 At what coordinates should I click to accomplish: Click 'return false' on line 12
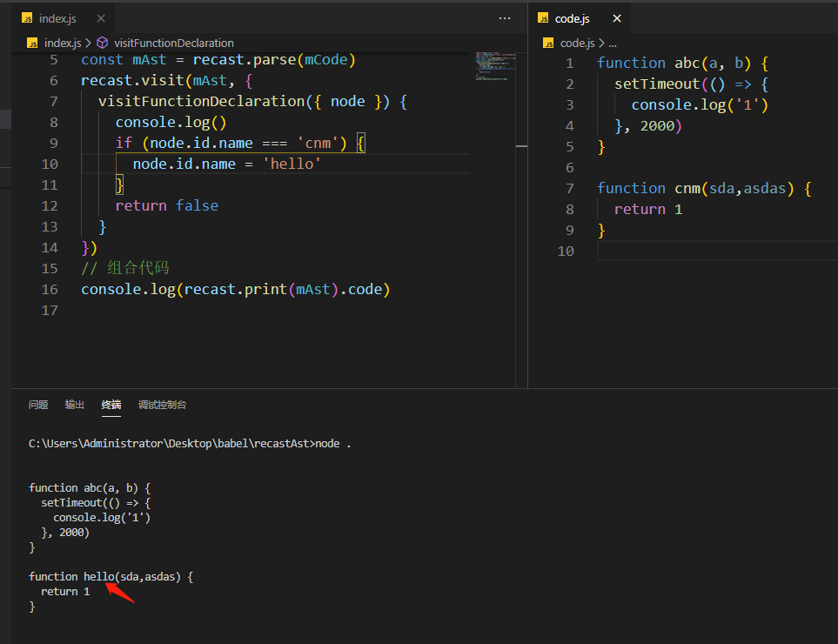[167, 205]
